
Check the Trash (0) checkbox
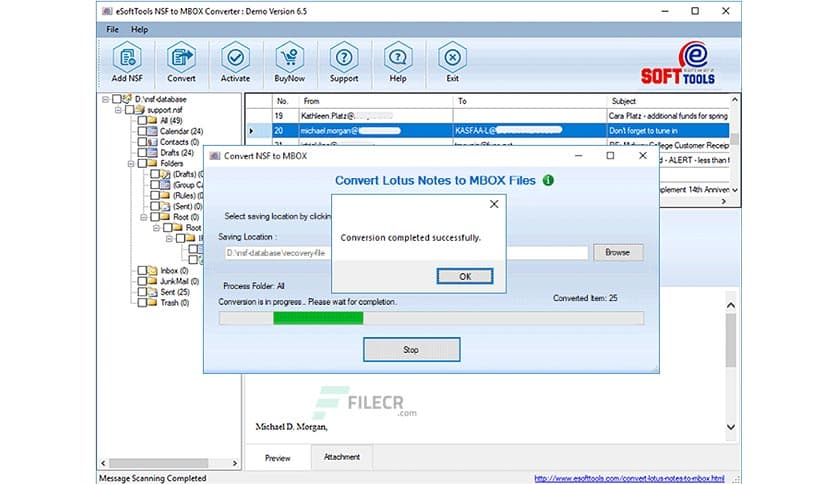(x=142, y=302)
